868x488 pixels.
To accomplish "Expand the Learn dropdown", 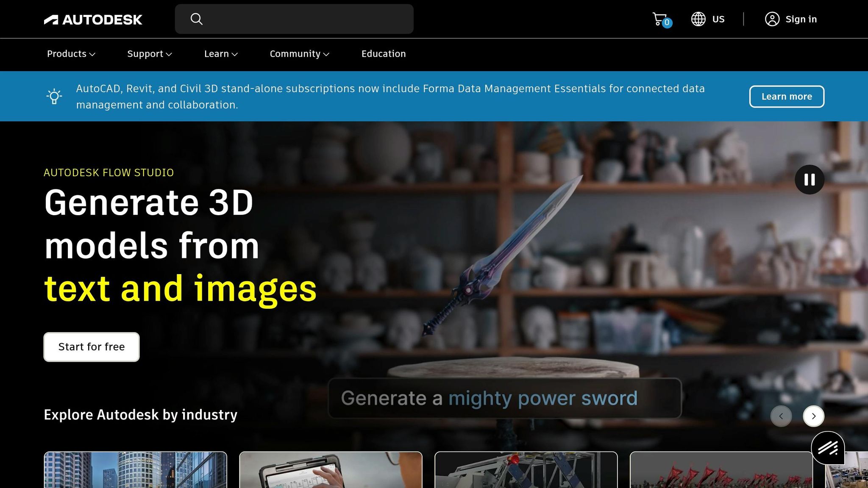I will tap(221, 54).
